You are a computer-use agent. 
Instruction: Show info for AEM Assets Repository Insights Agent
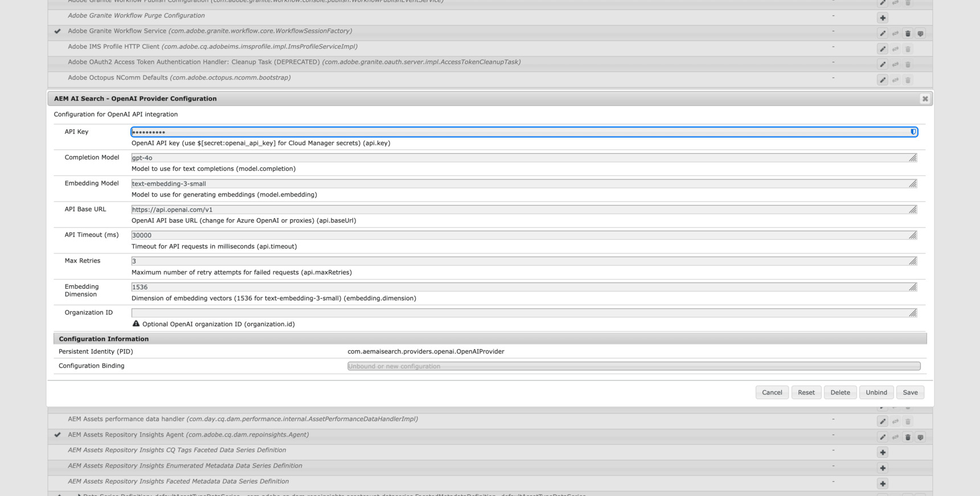[920, 437]
